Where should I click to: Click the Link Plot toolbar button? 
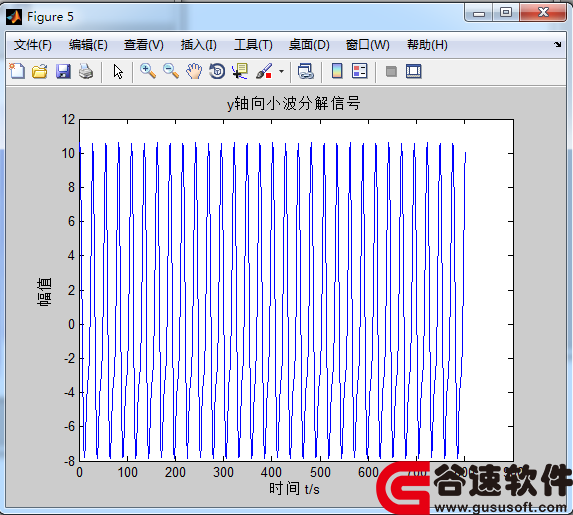click(306, 71)
